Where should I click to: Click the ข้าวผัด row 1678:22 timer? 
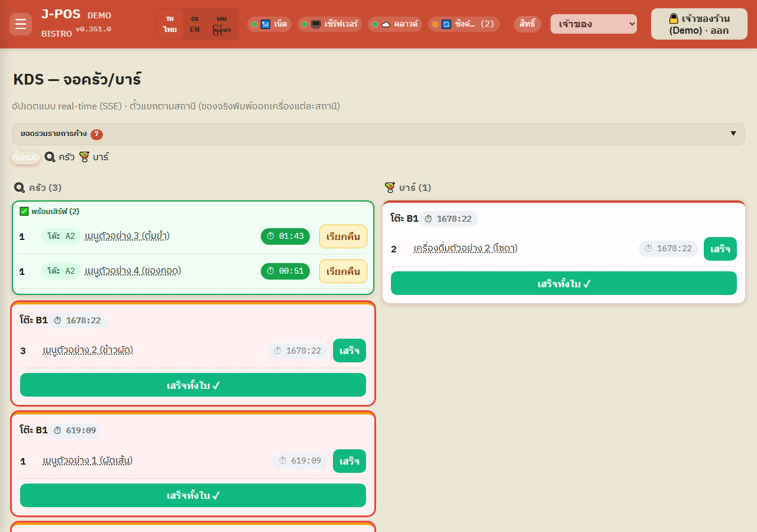297,351
